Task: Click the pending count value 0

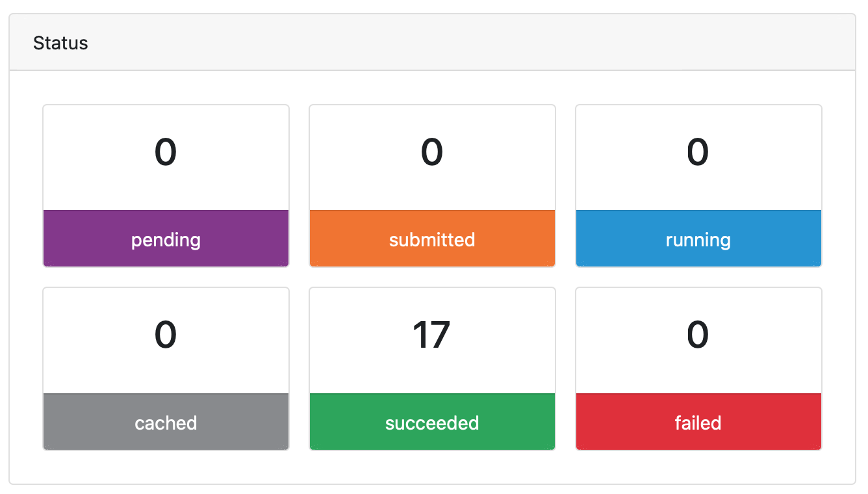Action: [x=166, y=152]
